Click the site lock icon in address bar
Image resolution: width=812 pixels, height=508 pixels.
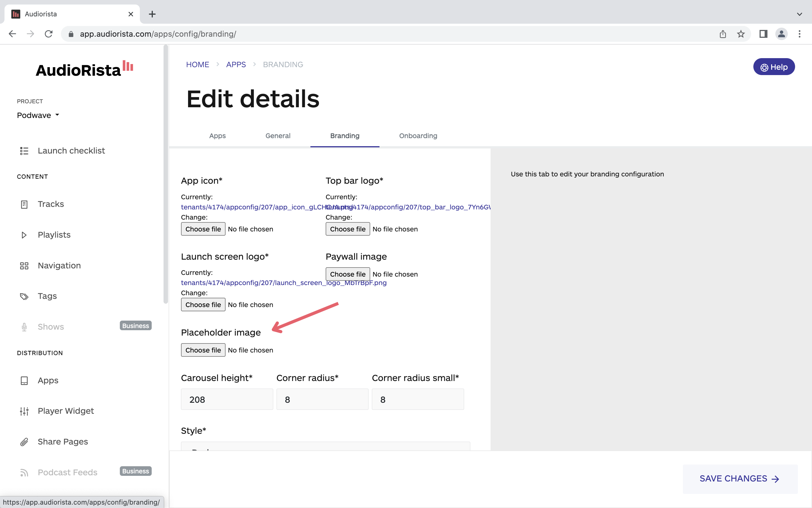pyautogui.click(x=71, y=34)
